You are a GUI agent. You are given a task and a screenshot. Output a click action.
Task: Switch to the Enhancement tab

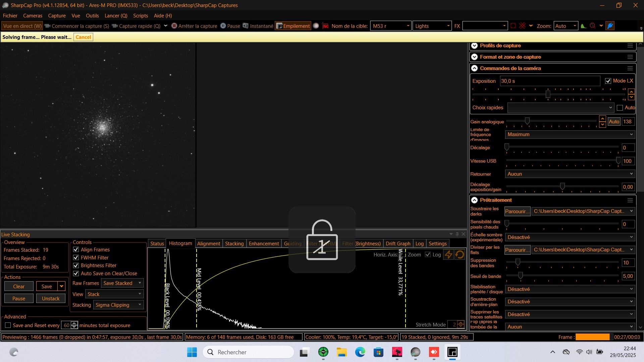(264, 243)
